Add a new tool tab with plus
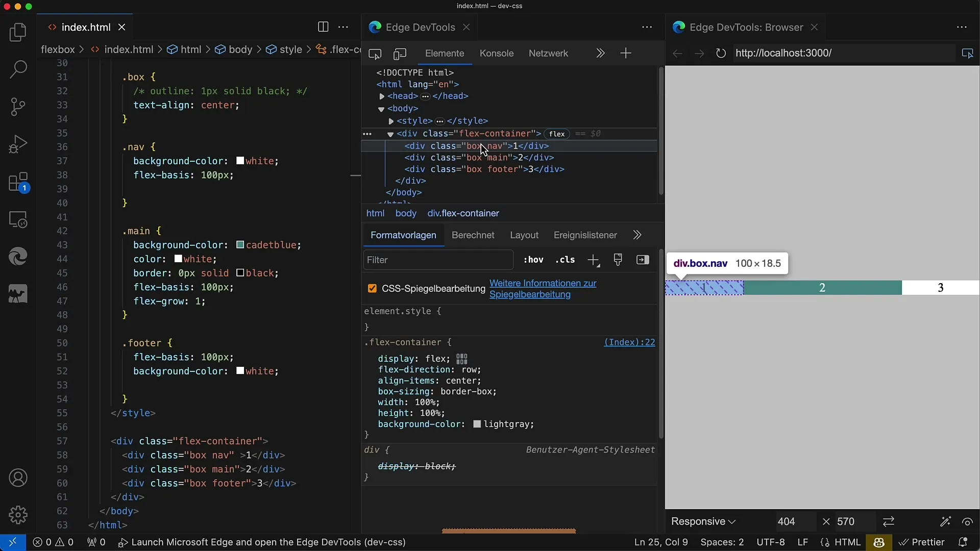Image resolution: width=980 pixels, height=551 pixels. pos(626,54)
